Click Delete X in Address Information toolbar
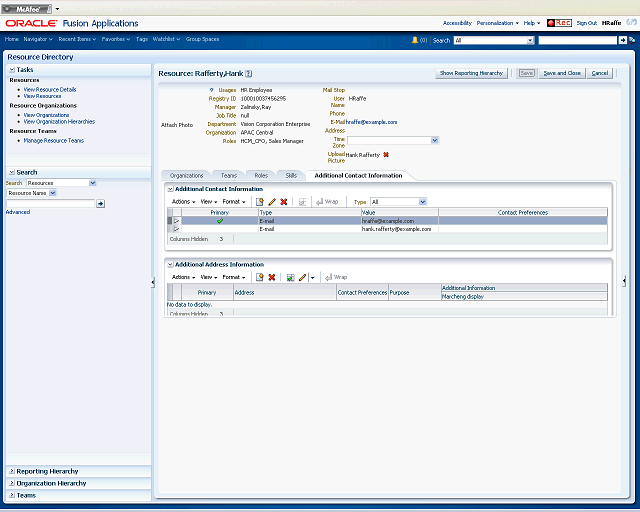640x512 pixels. pyautogui.click(x=271, y=277)
